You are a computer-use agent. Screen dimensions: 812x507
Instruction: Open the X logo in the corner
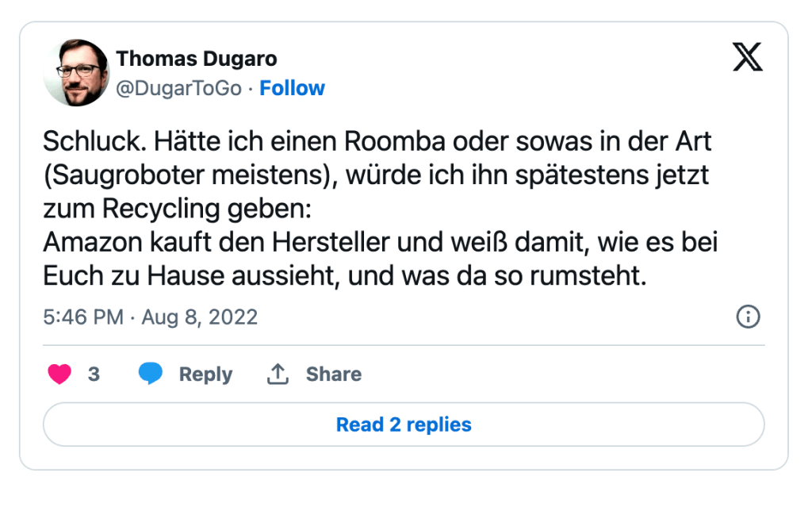click(x=747, y=59)
